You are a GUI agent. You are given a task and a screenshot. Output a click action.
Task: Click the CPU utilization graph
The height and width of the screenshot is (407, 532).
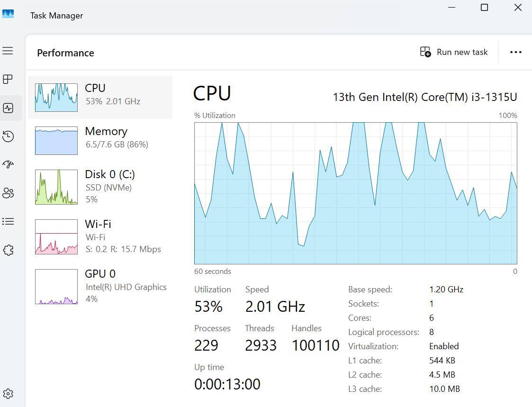tap(355, 193)
